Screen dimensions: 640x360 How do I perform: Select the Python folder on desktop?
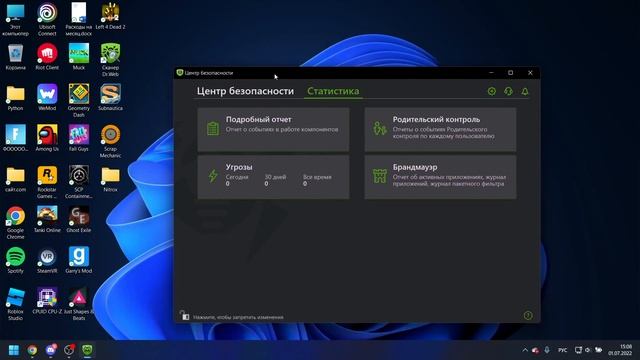(16, 98)
